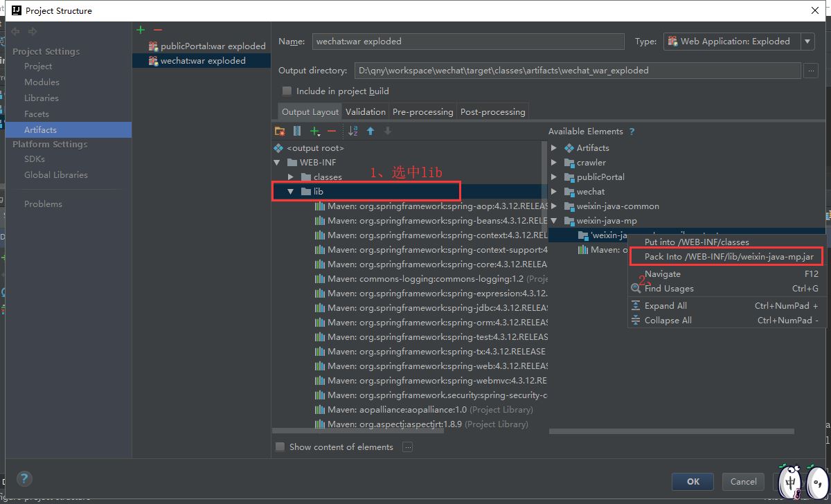The height and width of the screenshot is (504, 831).
Task: Click the green Add Copy Of button
Action: (315, 131)
